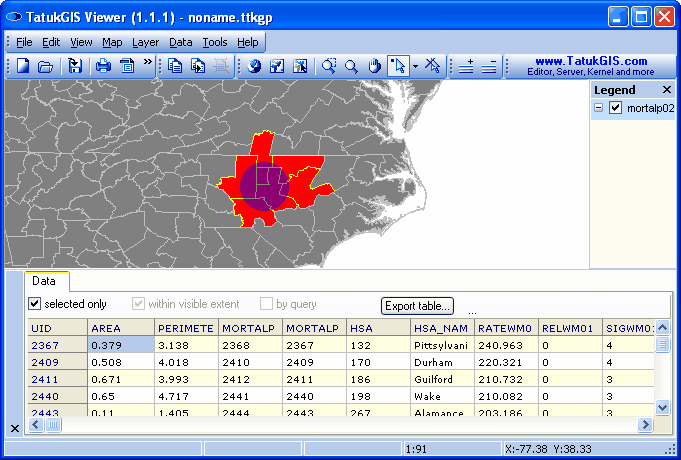Image resolution: width=681 pixels, height=460 pixels.
Task: Click the globe full extent icon
Action: [x=255, y=66]
